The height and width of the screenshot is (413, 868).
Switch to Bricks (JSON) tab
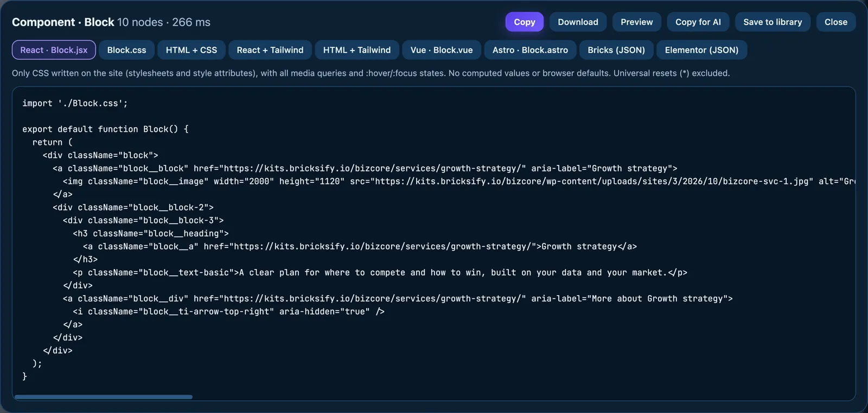tap(616, 50)
